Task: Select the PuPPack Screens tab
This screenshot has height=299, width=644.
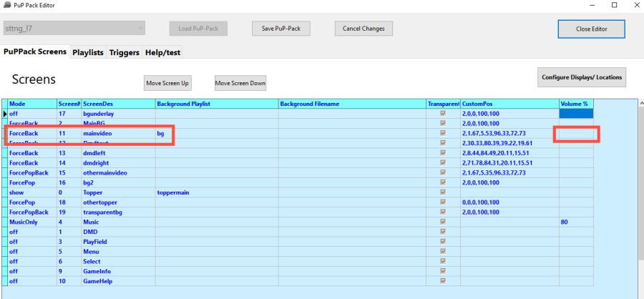Action: 35,52
